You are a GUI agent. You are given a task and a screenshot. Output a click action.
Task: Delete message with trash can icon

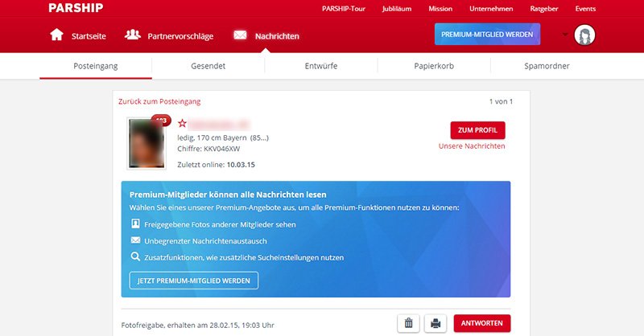click(x=408, y=323)
